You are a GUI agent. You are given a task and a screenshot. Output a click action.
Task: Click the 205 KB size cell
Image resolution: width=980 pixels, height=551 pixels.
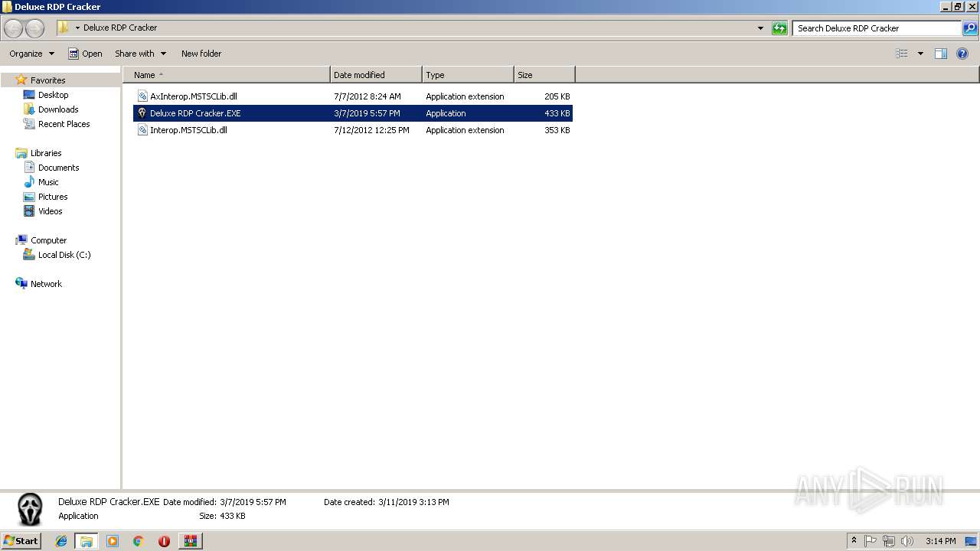tap(557, 96)
